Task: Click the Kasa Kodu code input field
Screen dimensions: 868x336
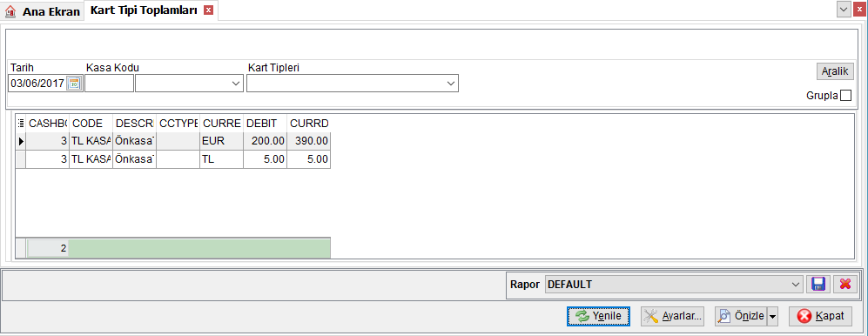Action: pos(109,84)
